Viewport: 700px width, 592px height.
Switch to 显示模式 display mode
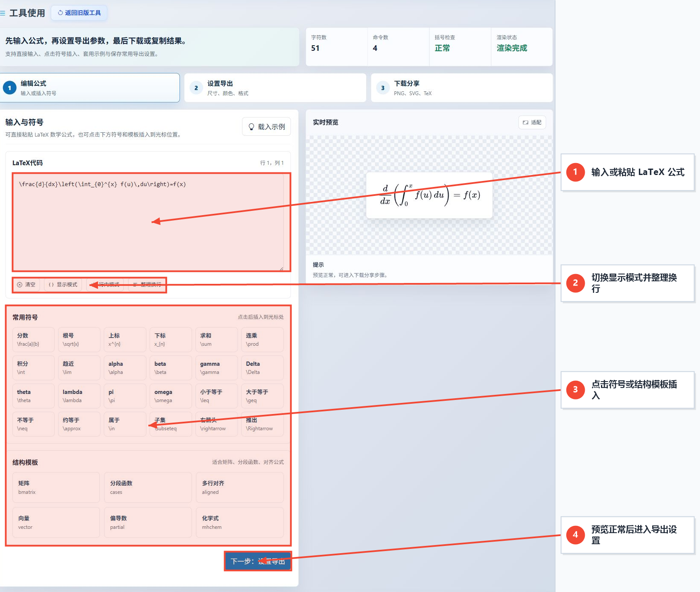63,285
